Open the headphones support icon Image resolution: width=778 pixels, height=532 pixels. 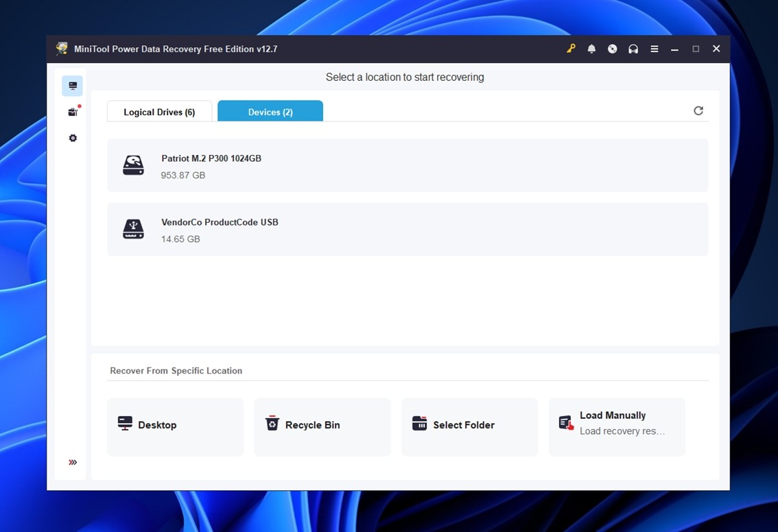(x=633, y=49)
